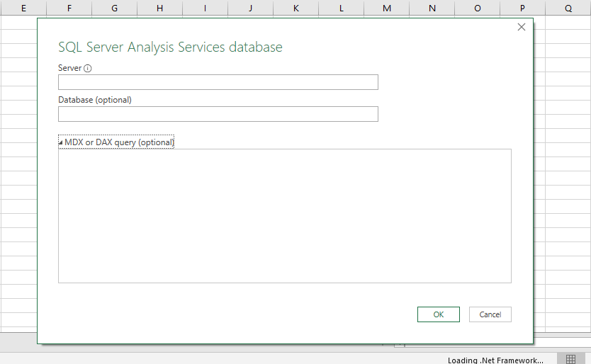Switch to Normal view in status bar
This screenshot has height=364, width=591.
pos(570,359)
